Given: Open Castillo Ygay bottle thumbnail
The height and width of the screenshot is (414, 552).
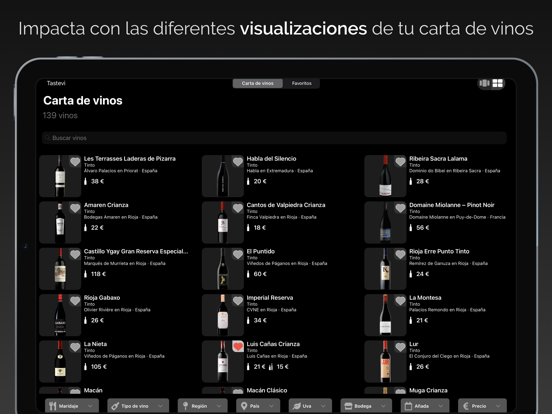Looking at the screenshot, I should [x=60, y=269].
